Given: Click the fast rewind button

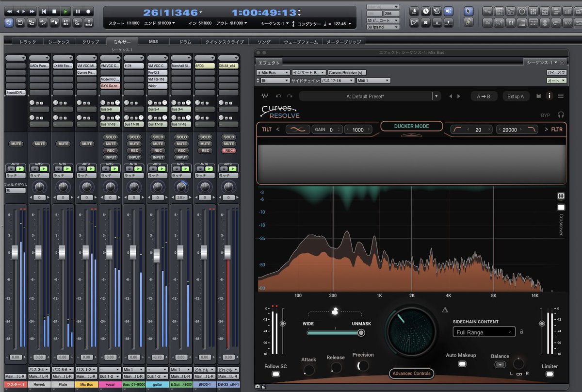Looking at the screenshot, I should tap(9, 11).
